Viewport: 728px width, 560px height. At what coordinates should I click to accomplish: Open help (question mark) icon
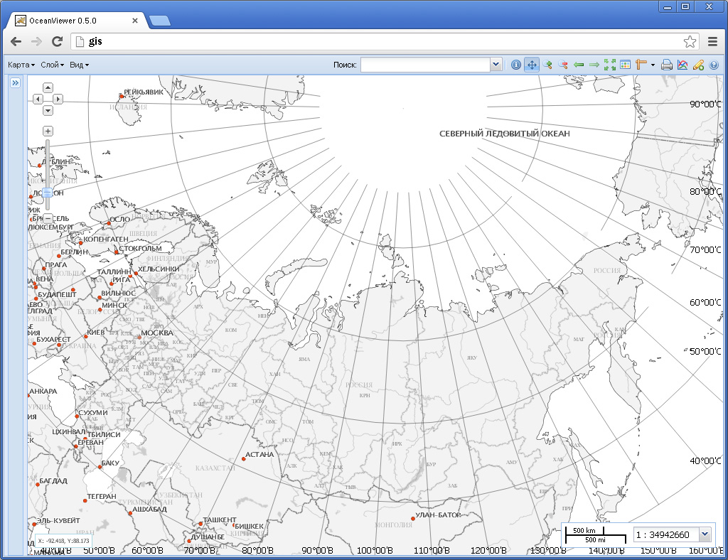click(x=714, y=65)
